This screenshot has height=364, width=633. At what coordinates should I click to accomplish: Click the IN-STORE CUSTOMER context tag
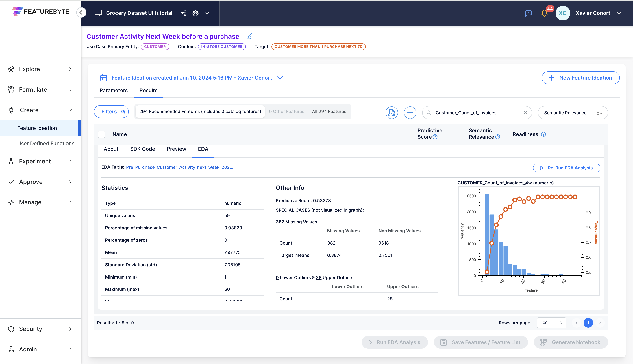[x=222, y=46]
